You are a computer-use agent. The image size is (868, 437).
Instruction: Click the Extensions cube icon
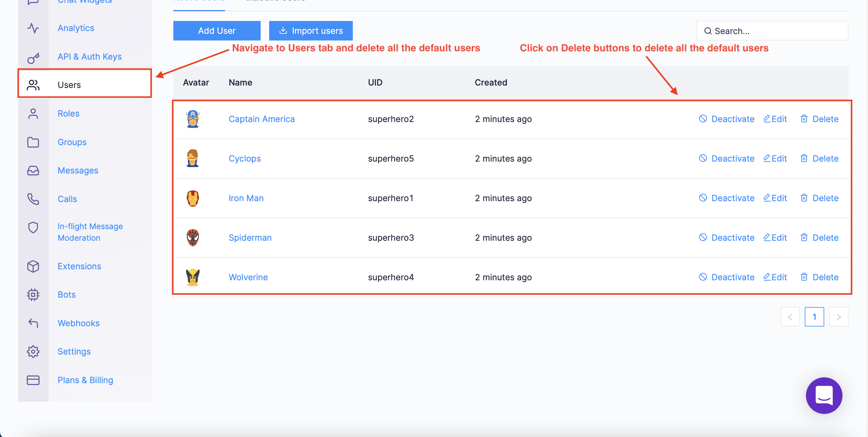point(33,266)
